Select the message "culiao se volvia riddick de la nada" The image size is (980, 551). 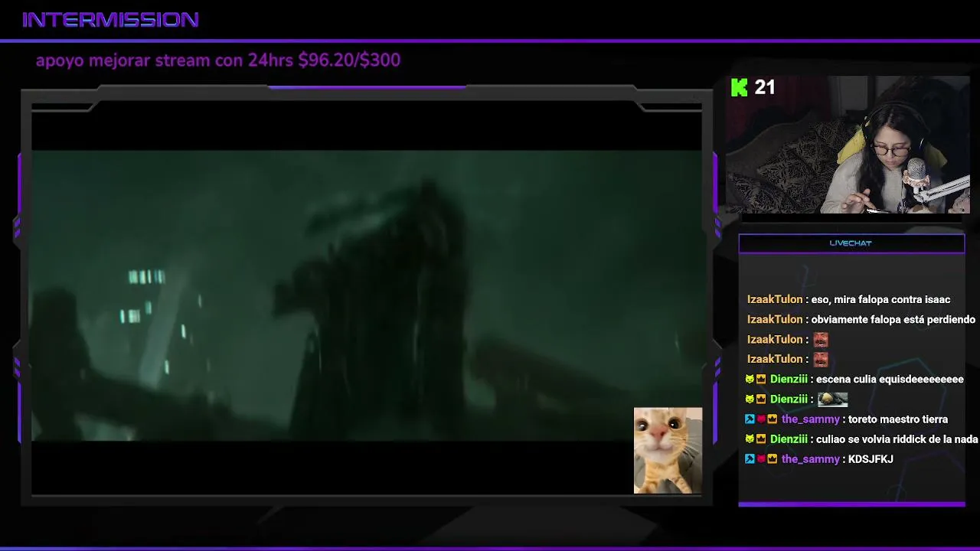coord(897,439)
